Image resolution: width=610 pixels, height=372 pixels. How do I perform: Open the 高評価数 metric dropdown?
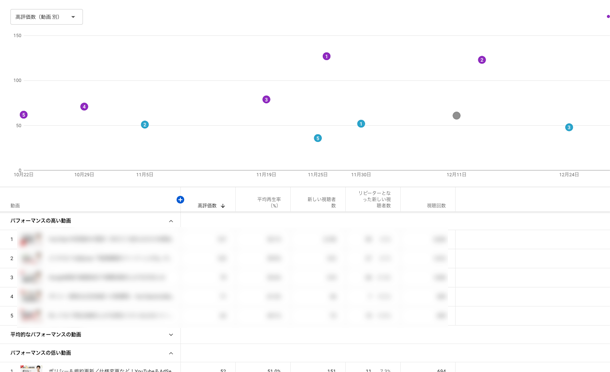click(46, 17)
